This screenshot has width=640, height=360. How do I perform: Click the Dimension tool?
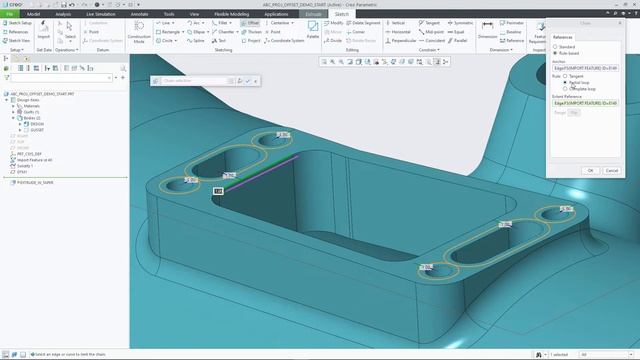[x=487, y=30]
